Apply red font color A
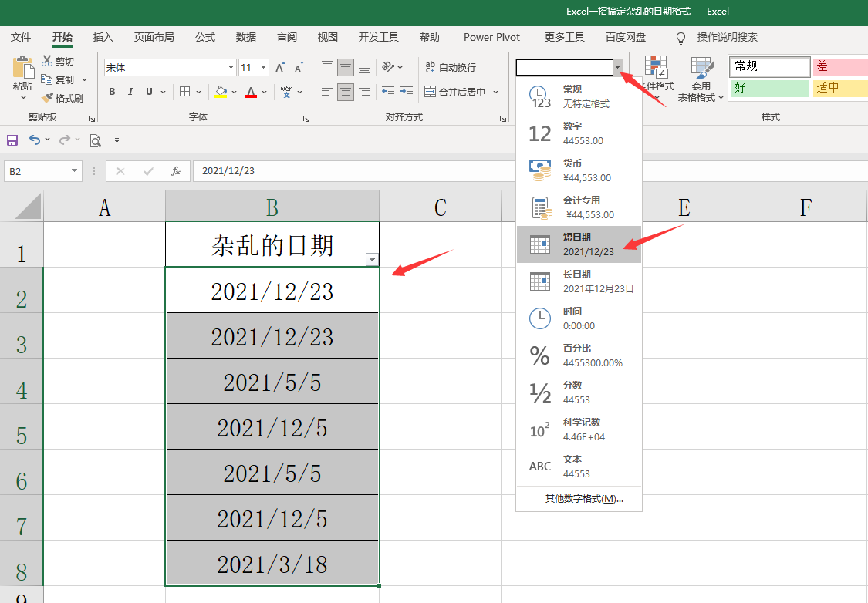This screenshot has width=868, height=603. pos(251,92)
